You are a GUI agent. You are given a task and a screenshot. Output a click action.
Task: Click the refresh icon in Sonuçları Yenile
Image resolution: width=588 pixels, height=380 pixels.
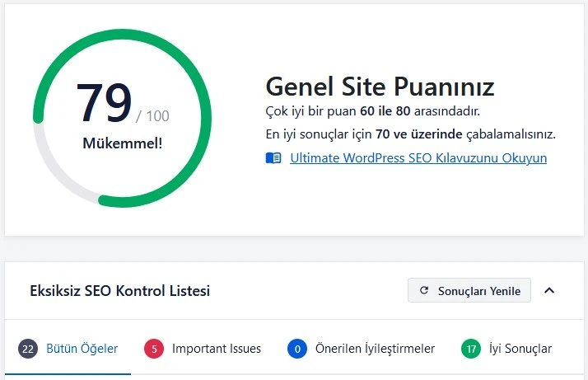pos(424,291)
